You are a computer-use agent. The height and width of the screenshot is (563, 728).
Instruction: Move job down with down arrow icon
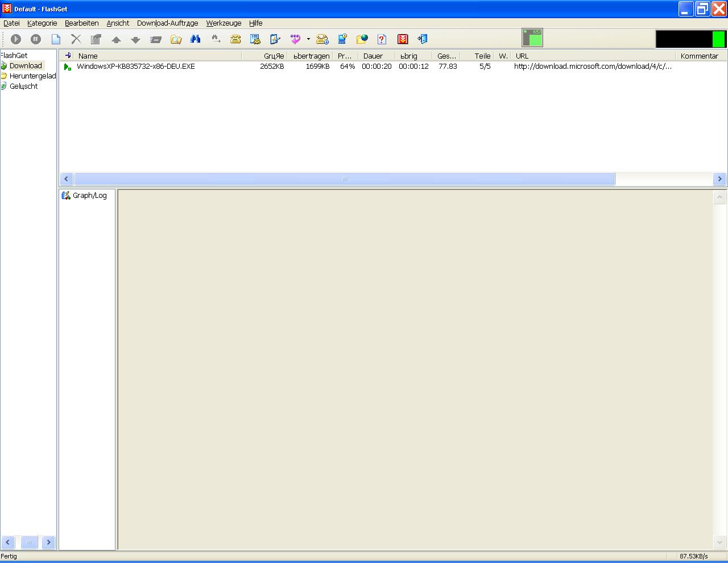(x=135, y=40)
